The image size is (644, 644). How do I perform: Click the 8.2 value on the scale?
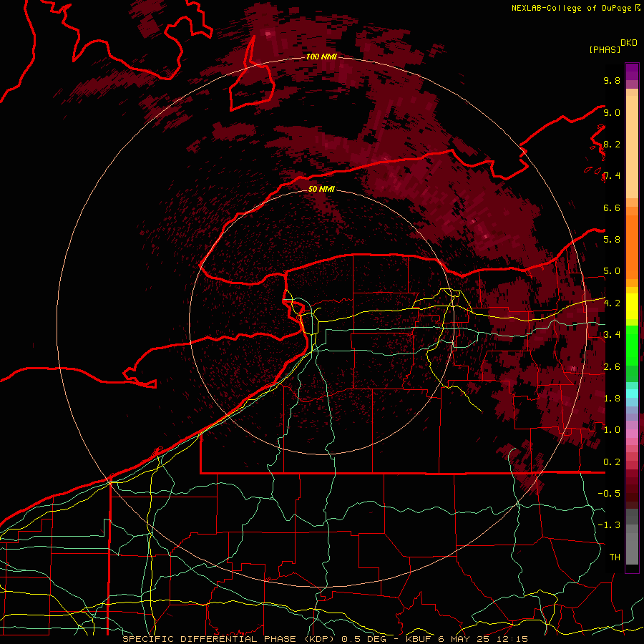[612, 144]
